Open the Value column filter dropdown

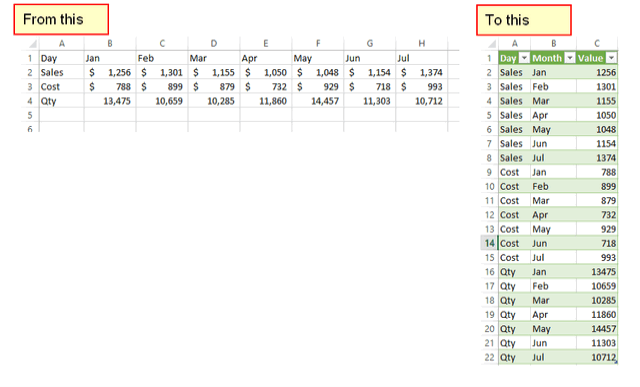pos(611,58)
